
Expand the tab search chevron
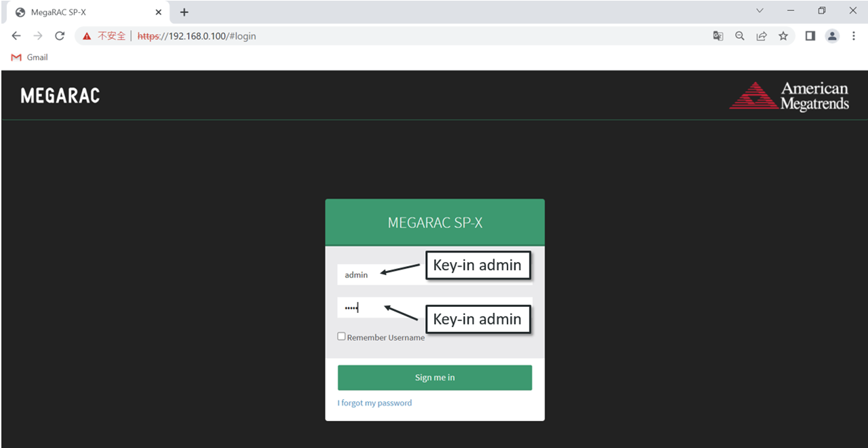click(x=759, y=11)
